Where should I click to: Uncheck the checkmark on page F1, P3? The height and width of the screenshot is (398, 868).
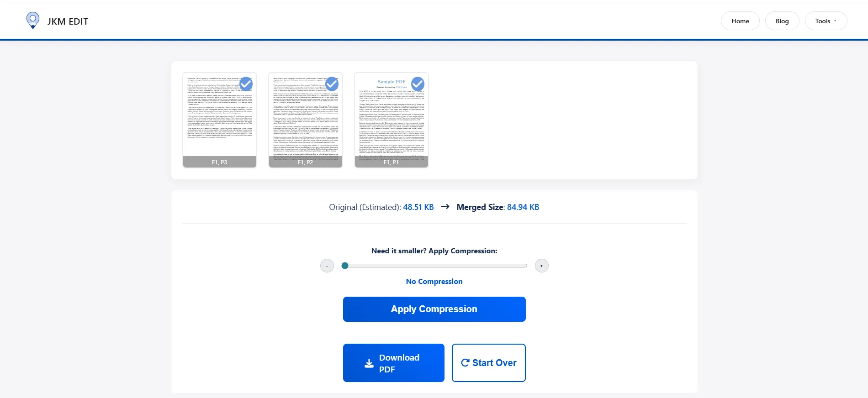coord(246,84)
